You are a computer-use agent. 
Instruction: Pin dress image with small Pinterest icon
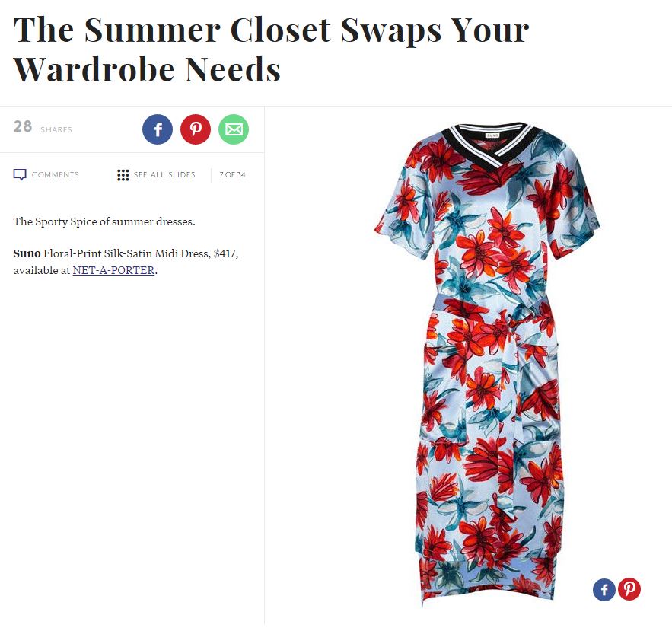click(x=629, y=589)
